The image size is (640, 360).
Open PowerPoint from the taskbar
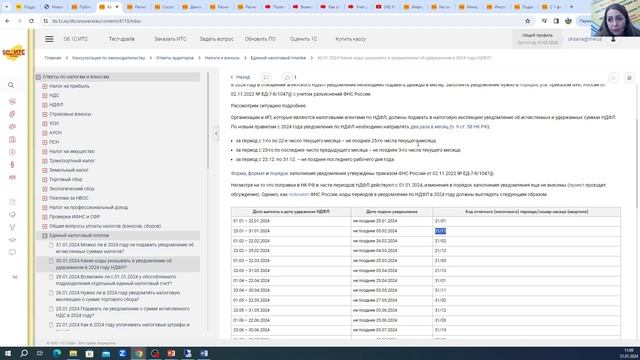(x=171, y=353)
